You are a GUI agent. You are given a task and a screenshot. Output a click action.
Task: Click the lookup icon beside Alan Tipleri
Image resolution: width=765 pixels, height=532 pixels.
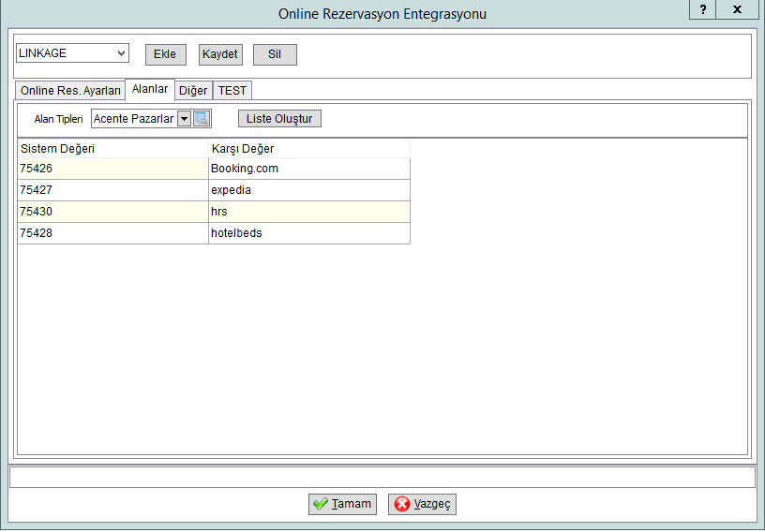pyautogui.click(x=202, y=119)
